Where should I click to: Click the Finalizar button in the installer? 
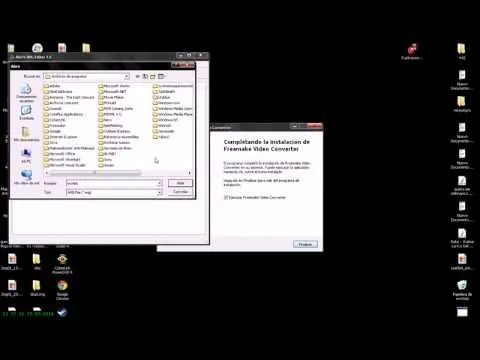(305, 244)
